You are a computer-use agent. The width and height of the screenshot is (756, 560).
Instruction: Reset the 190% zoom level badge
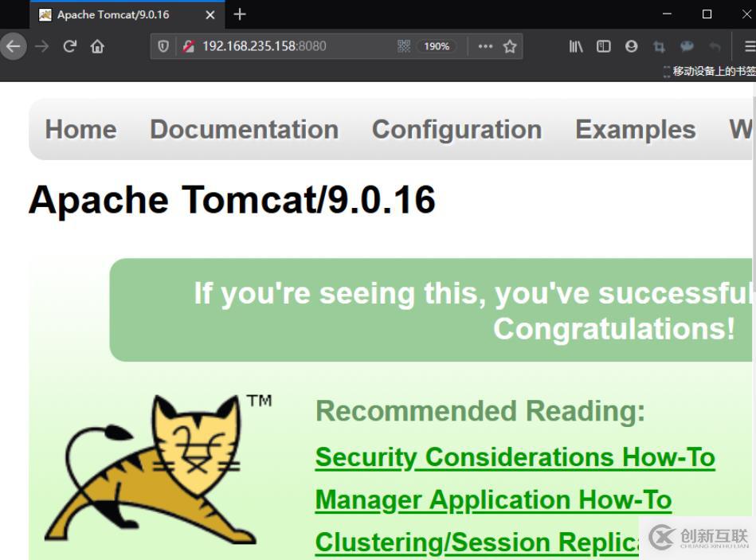point(437,46)
